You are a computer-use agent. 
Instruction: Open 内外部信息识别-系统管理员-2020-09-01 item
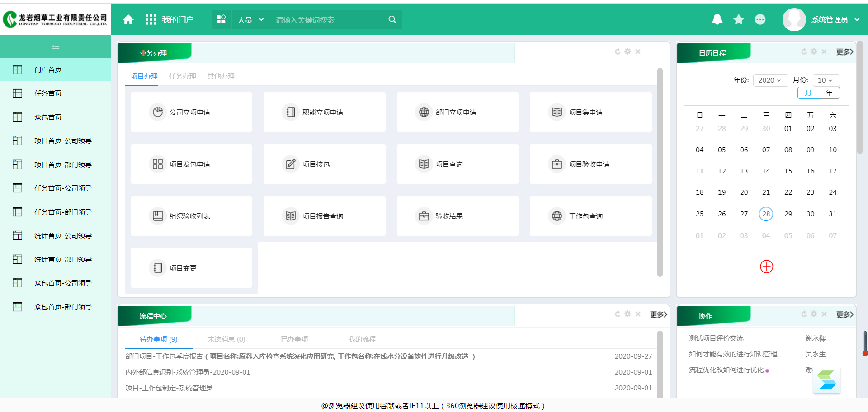coord(188,372)
